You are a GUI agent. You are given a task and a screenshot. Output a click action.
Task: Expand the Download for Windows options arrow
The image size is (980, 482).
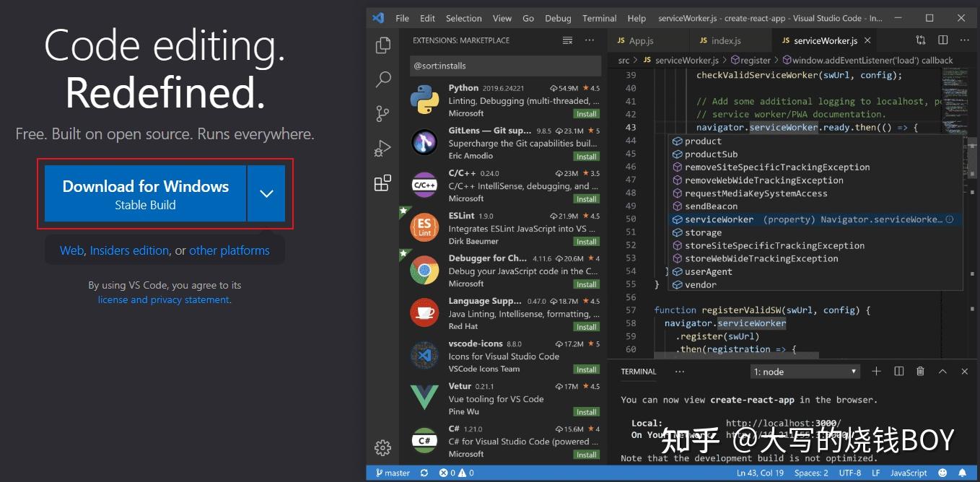[x=266, y=193]
